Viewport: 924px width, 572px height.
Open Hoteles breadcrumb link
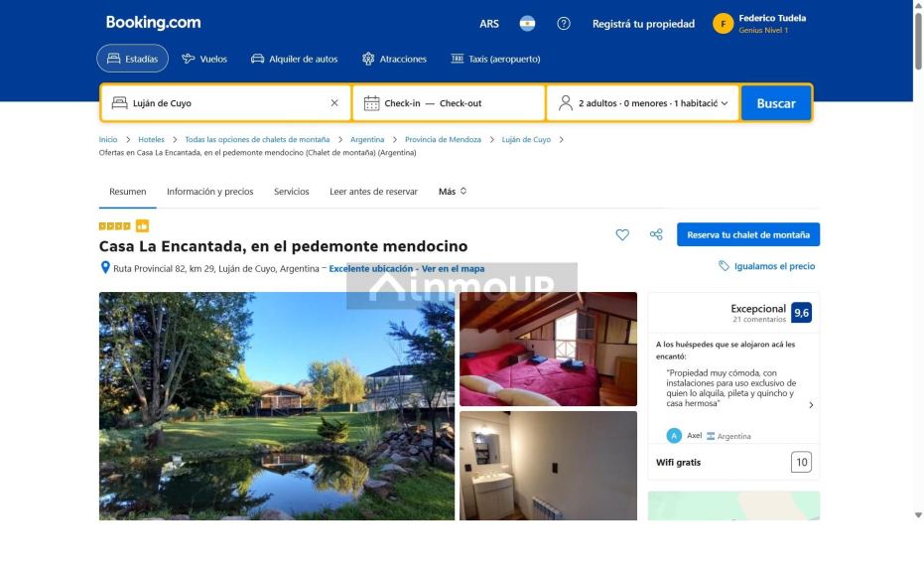(151, 140)
